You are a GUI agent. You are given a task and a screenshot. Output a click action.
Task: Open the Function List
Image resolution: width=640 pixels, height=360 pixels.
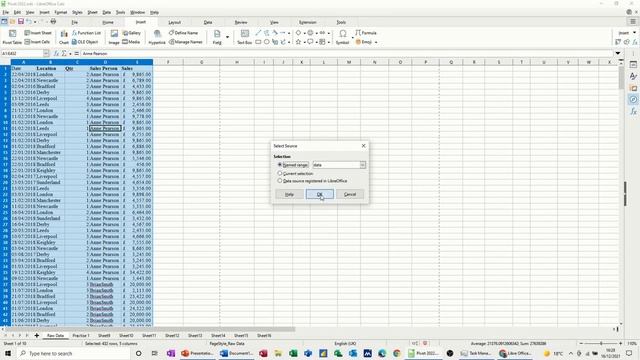(x=86, y=33)
